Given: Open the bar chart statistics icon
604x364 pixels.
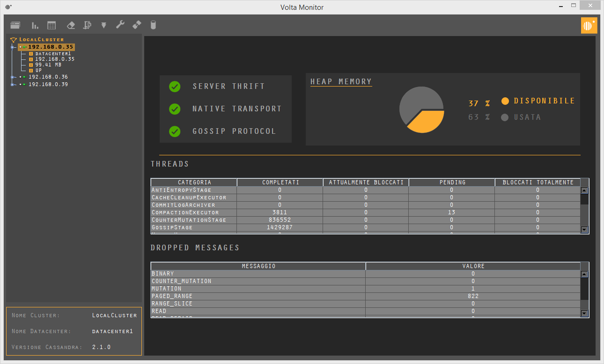Looking at the screenshot, I should (35, 25).
